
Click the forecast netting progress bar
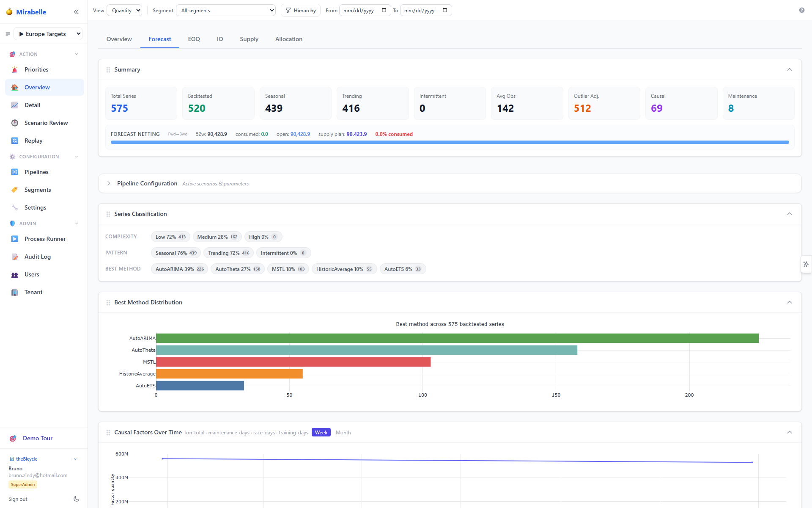450,142
